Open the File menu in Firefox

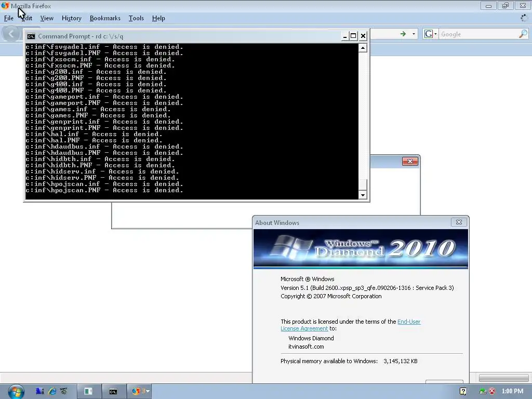[x=8, y=18]
